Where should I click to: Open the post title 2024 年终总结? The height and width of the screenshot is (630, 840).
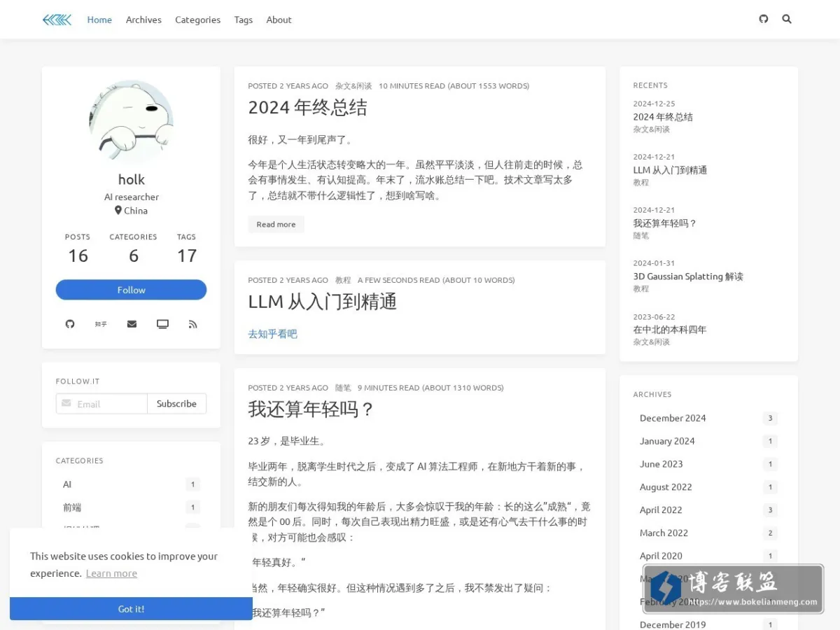pyautogui.click(x=307, y=108)
